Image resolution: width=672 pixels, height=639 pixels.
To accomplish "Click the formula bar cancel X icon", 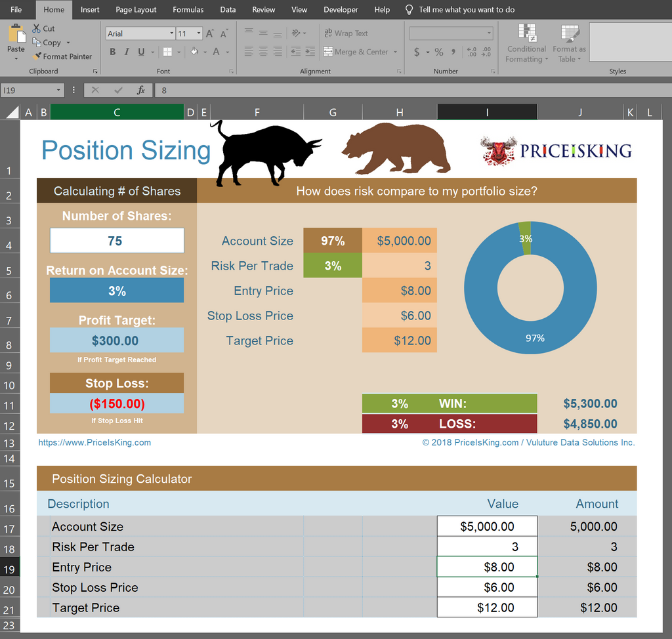I will click(x=95, y=90).
